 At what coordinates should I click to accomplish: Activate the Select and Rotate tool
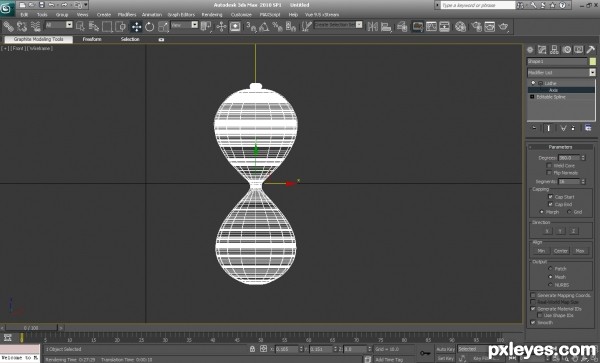[150, 26]
